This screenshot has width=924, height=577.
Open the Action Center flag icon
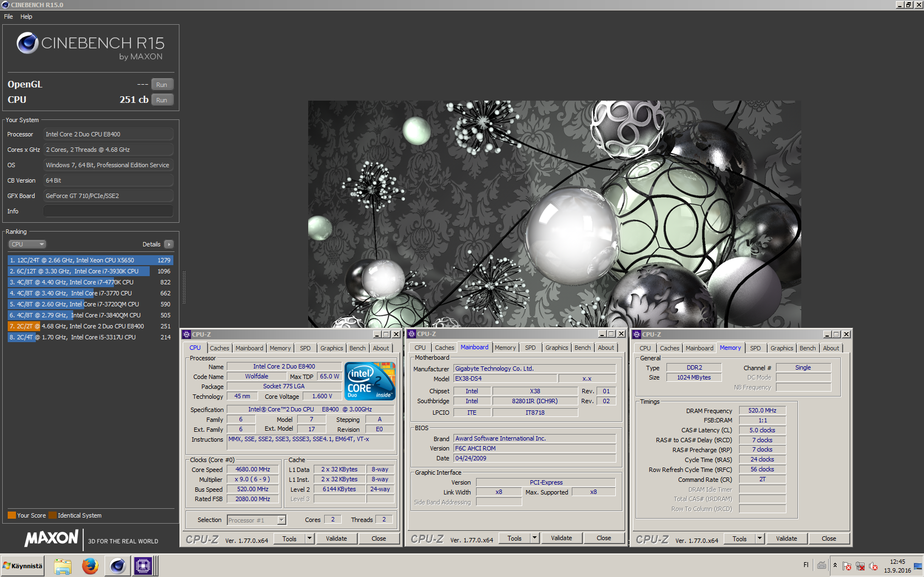pyautogui.click(x=847, y=566)
